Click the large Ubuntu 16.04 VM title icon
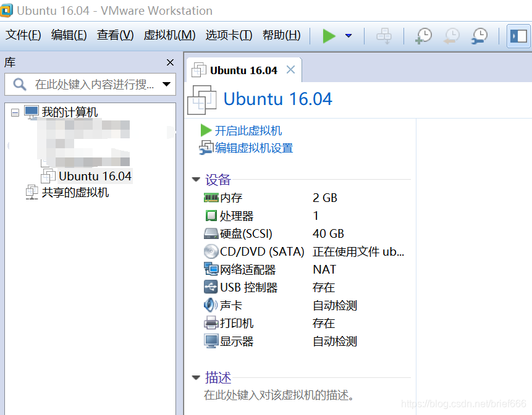Screen dimensions: 532x415 point(202,99)
